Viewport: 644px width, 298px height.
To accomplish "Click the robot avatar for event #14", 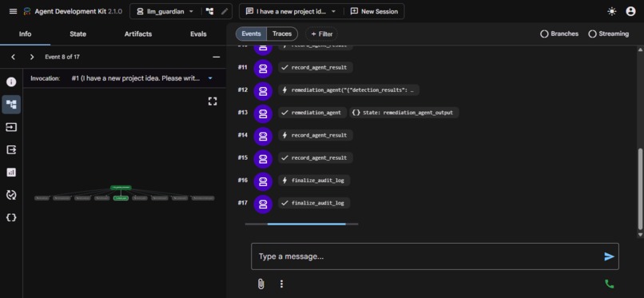I will click(x=263, y=136).
